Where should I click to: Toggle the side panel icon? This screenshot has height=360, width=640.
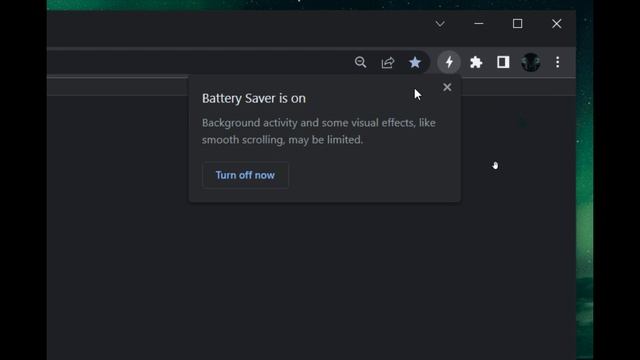click(503, 62)
